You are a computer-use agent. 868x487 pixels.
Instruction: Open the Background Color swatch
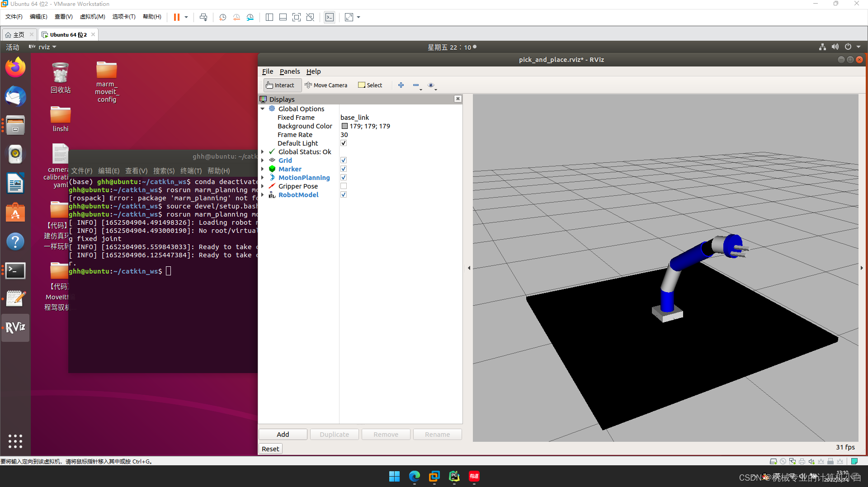click(344, 126)
